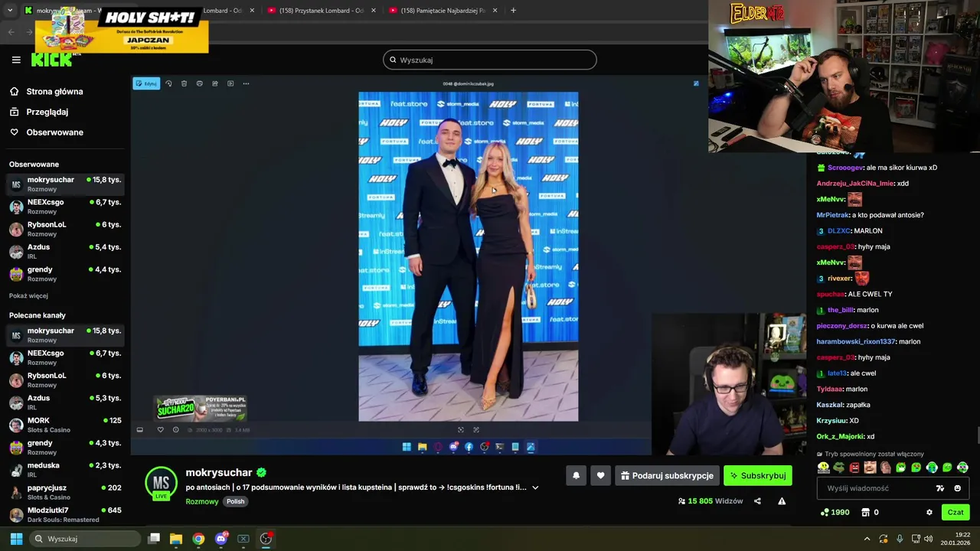Click share icon in photo viewer toolbar
Viewport: 980px width, 551px height.
[x=215, y=83]
